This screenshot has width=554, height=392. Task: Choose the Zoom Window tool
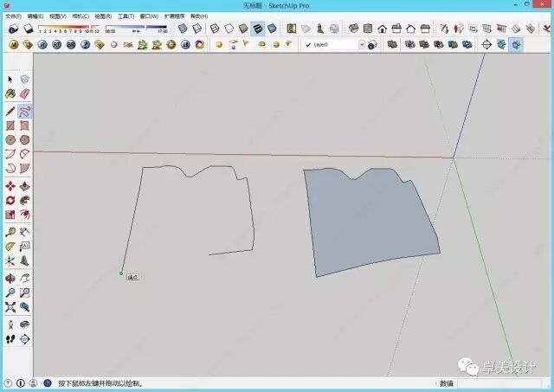[x=24, y=292]
